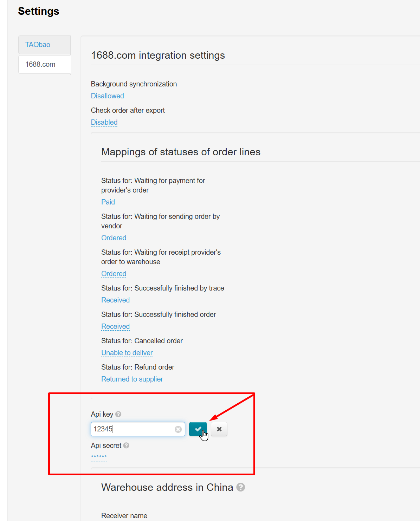Click the Settings page heading
The image size is (420, 521).
[x=39, y=11]
